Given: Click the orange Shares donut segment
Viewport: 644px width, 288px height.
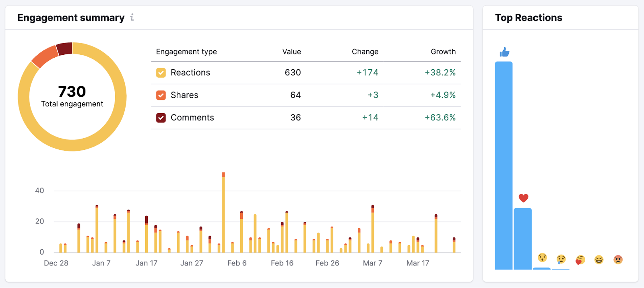Looking at the screenshot, I should point(45,57).
